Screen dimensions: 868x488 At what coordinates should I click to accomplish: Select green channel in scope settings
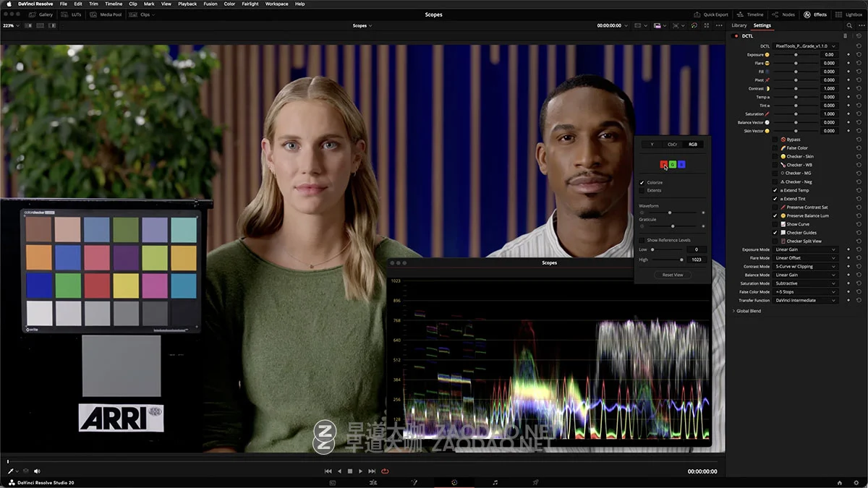672,165
